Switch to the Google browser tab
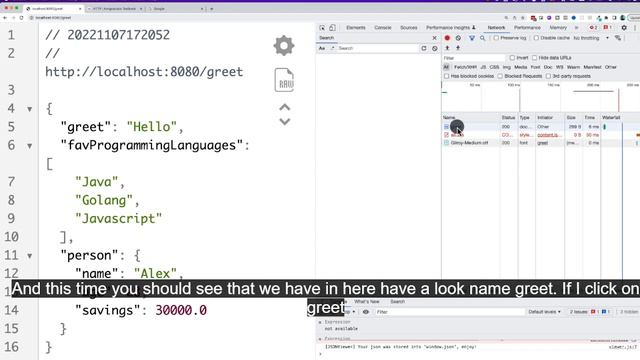The height and width of the screenshot is (360, 640). click(x=176, y=9)
